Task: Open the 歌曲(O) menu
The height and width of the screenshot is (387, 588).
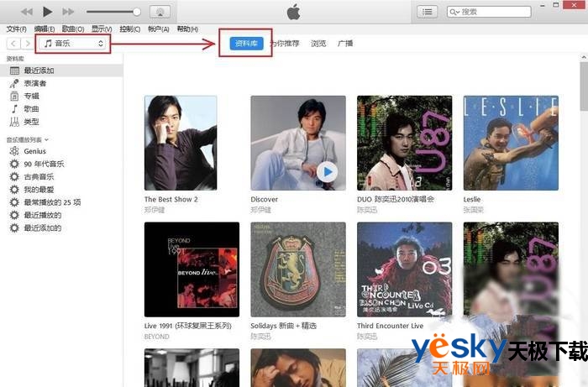Action: click(x=73, y=29)
